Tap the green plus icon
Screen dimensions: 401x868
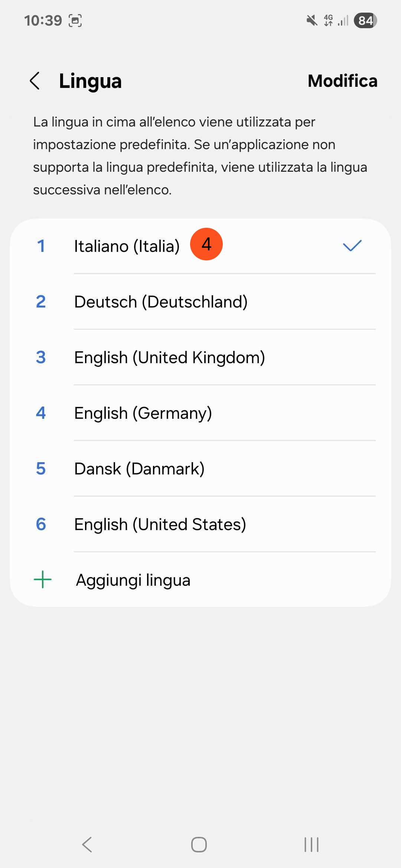point(43,579)
